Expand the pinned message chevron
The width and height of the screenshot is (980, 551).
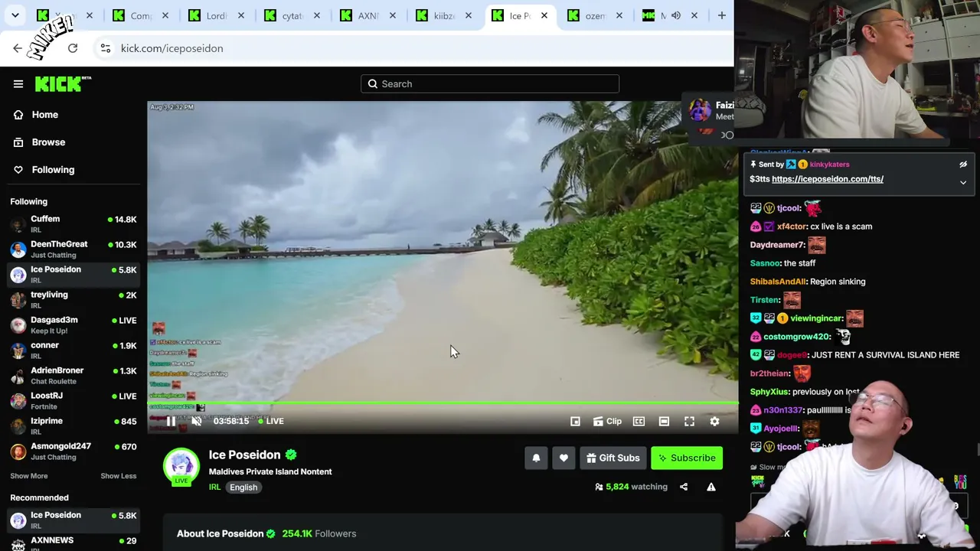[963, 183]
